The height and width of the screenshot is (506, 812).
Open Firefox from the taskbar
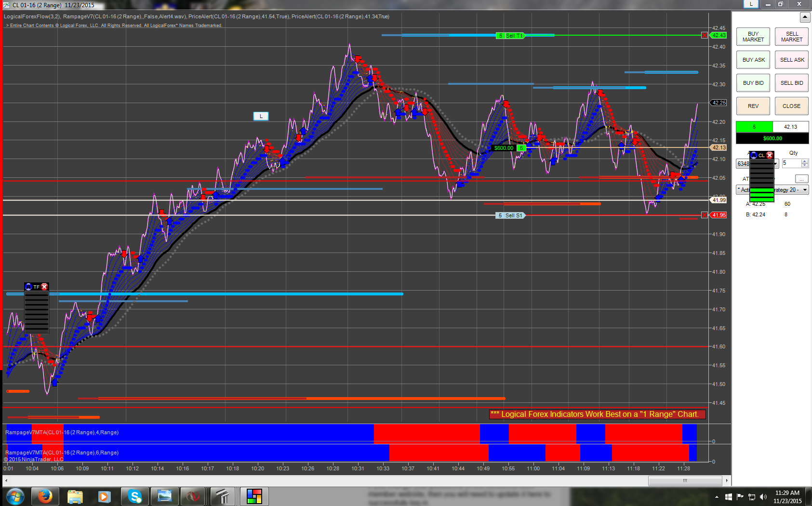point(45,496)
